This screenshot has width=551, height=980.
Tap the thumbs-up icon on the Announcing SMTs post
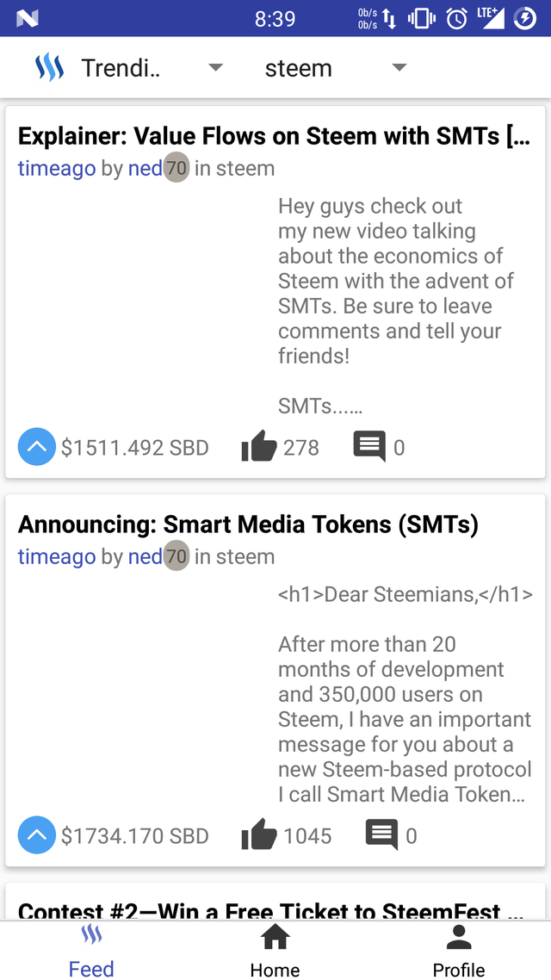(x=261, y=834)
